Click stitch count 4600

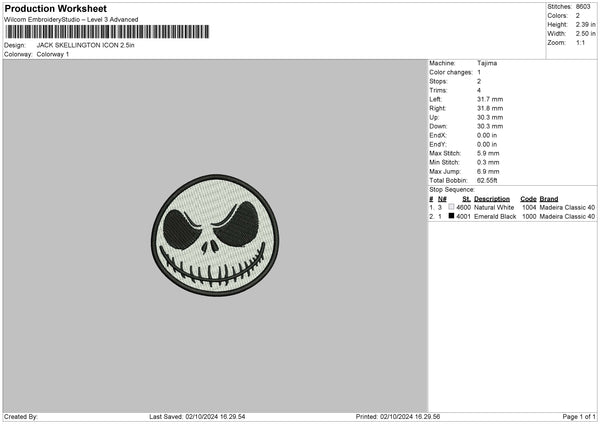coord(463,207)
